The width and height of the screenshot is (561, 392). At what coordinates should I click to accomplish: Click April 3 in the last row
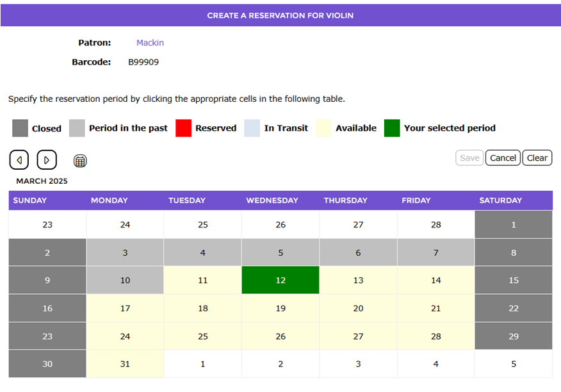[358, 364]
